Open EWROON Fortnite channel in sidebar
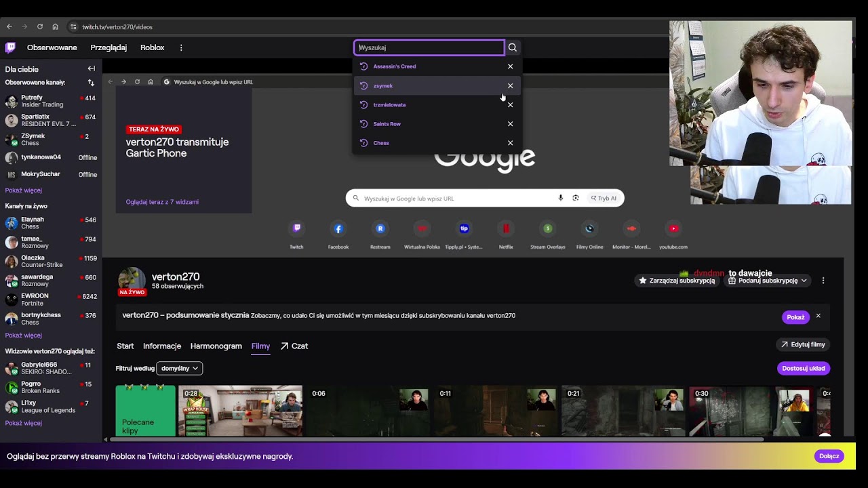The height and width of the screenshot is (488, 868). click(x=51, y=300)
